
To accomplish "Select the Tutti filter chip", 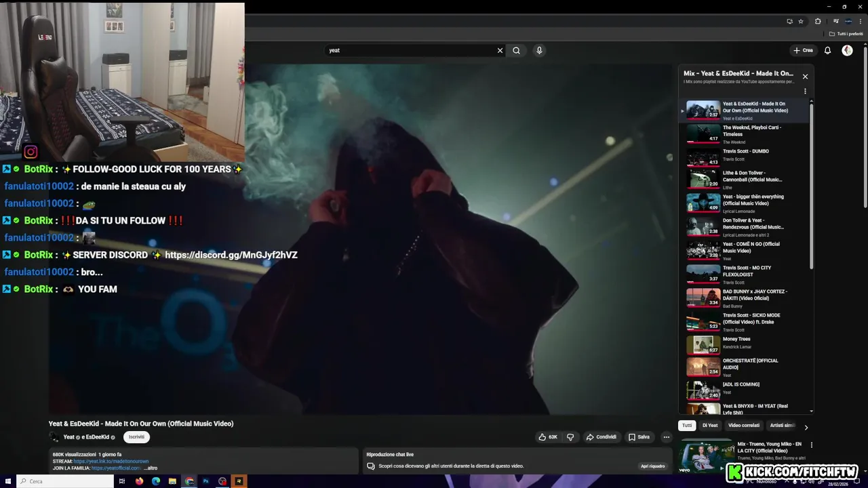I will click(x=687, y=426).
